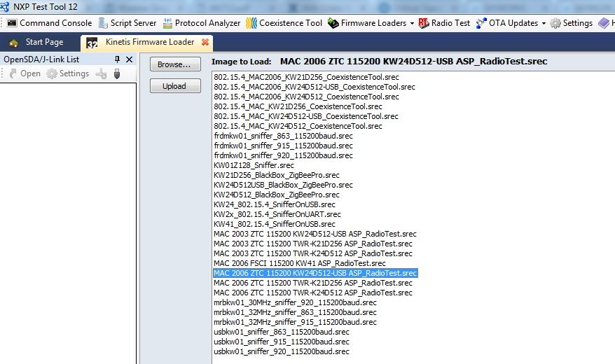Select MAC 2003 ZTC 115200 TWR-K21D256 ASP_RadioTest.srec
The image size is (615, 364).
pyautogui.click(x=313, y=244)
